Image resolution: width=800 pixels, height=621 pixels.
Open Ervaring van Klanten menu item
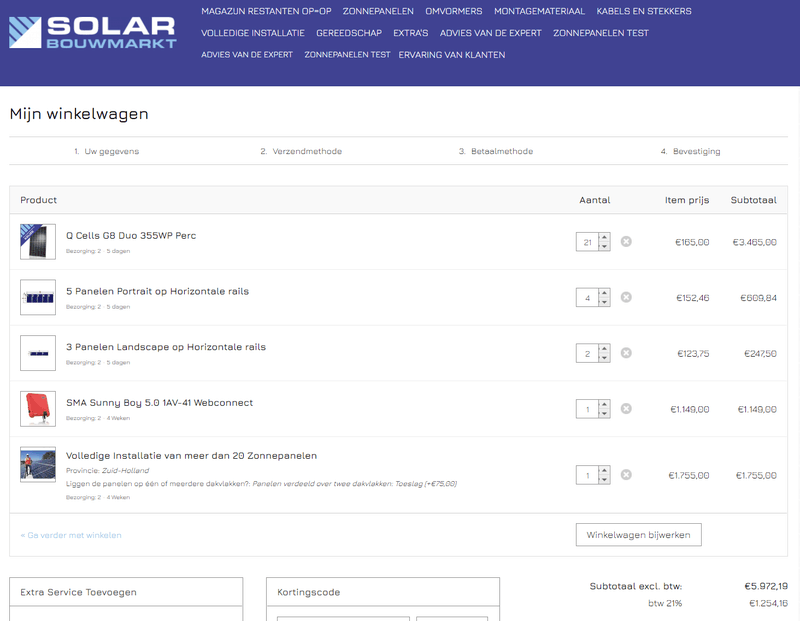point(452,55)
